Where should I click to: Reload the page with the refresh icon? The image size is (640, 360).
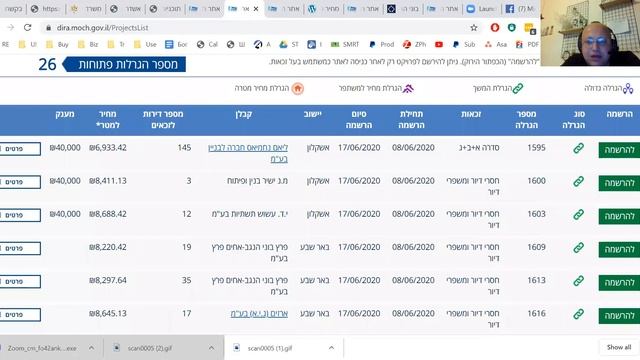coord(27,28)
